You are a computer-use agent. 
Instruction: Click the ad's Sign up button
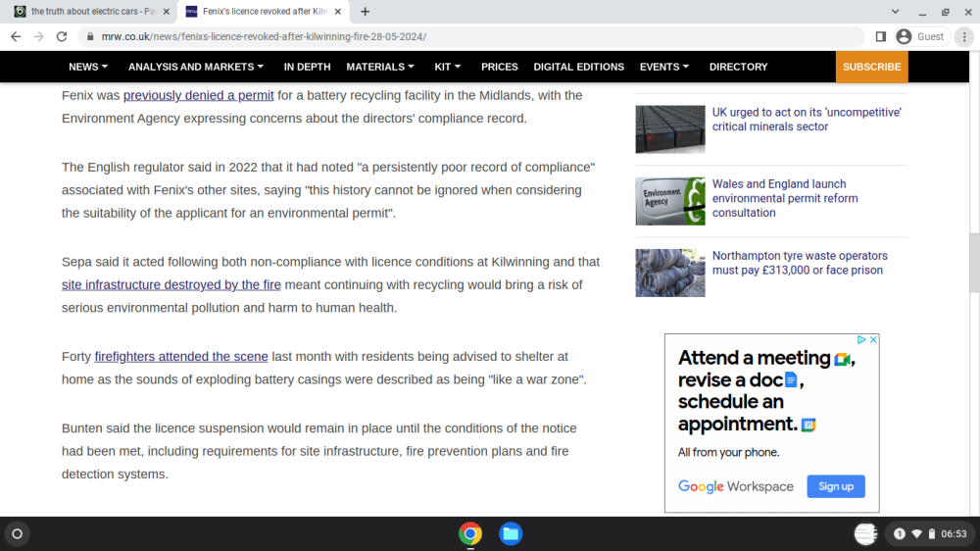[836, 486]
